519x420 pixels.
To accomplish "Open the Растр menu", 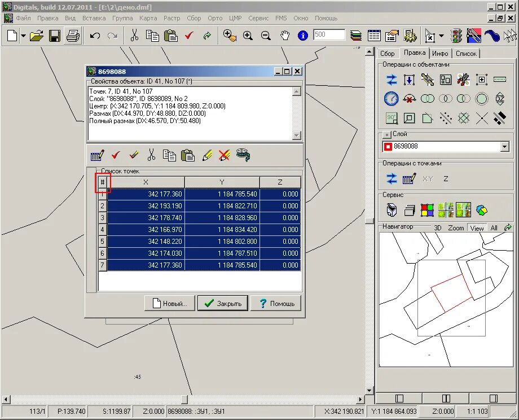I will click(x=172, y=18).
